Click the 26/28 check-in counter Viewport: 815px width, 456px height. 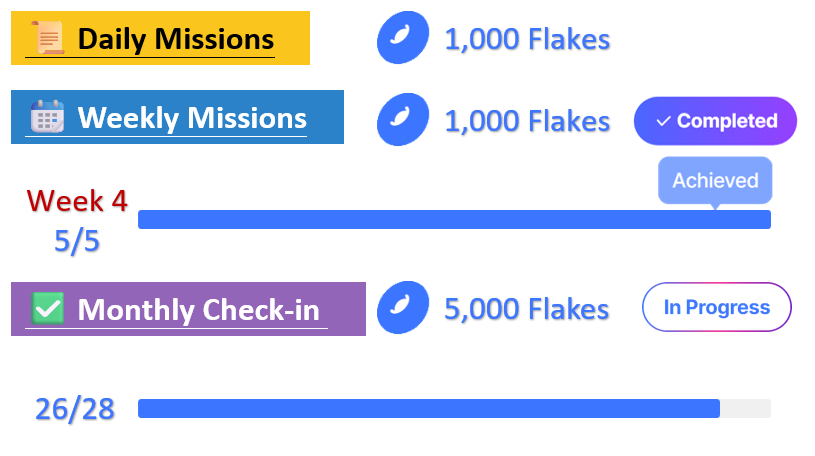(75, 409)
